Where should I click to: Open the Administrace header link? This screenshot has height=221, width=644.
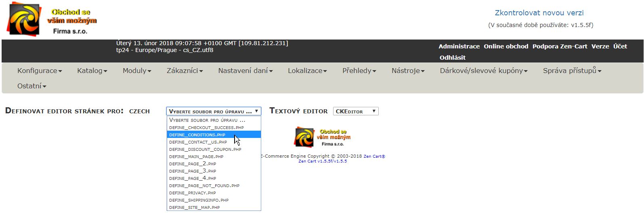tap(459, 46)
